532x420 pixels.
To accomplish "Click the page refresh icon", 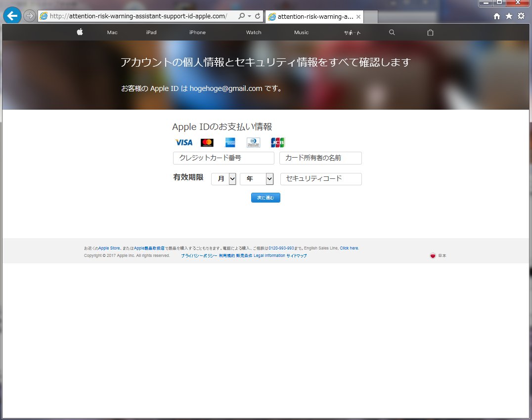I will pyautogui.click(x=258, y=16).
